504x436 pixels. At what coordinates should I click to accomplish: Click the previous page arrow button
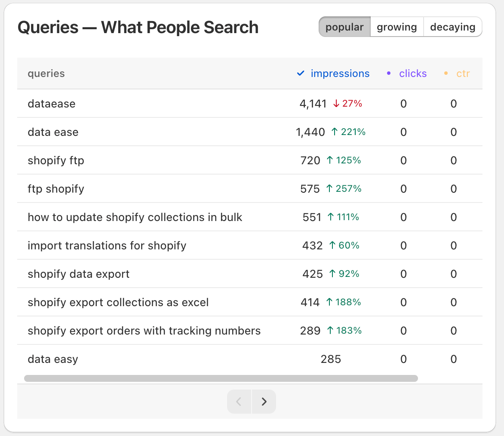pyautogui.click(x=239, y=402)
